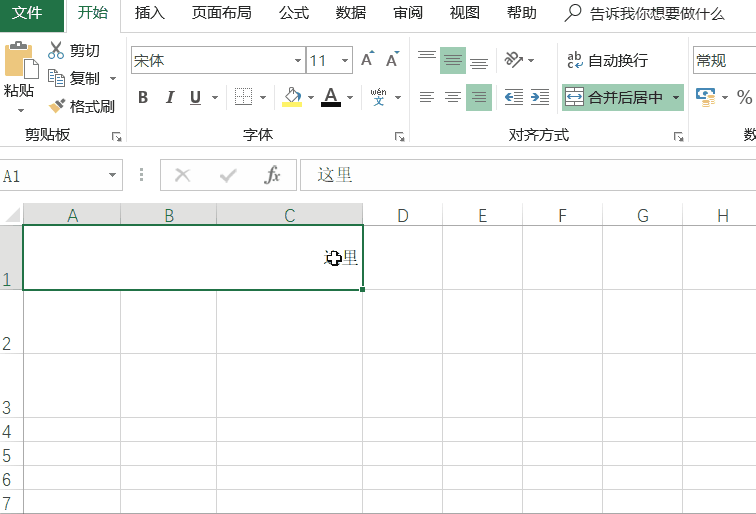The height and width of the screenshot is (514, 756).
Task: Click the Tell Me search box
Action: coord(645,14)
